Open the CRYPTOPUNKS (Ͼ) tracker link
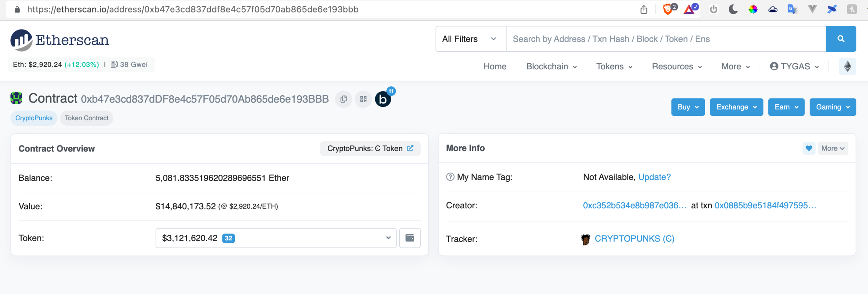 coord(634,239)
